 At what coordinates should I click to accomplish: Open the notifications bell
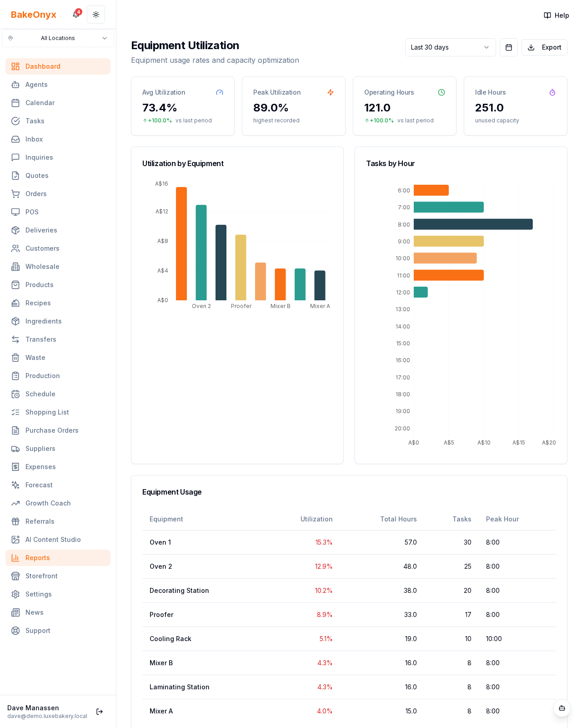point(76,15)
